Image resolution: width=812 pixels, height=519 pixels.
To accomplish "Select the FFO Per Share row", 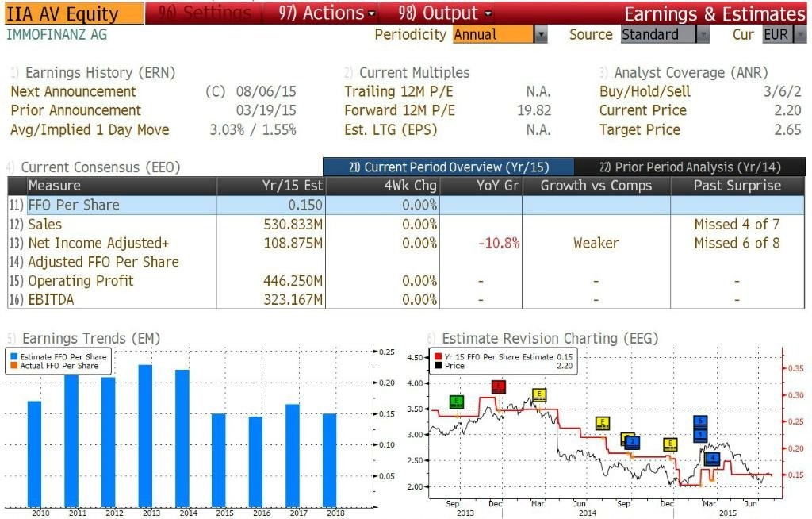I will click(406, 205).
